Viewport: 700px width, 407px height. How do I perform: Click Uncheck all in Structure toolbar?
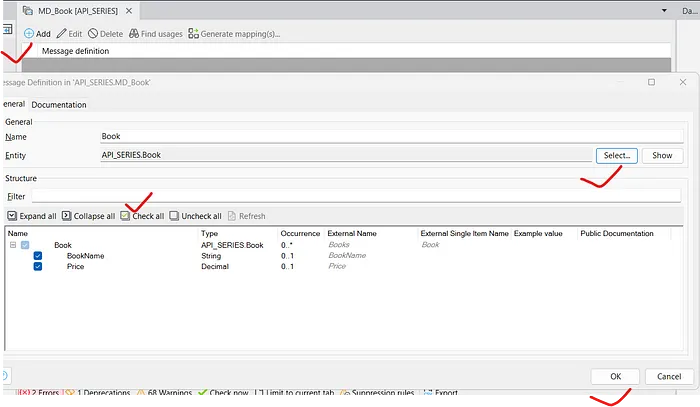pyautogui.click(x=174, y=215)
